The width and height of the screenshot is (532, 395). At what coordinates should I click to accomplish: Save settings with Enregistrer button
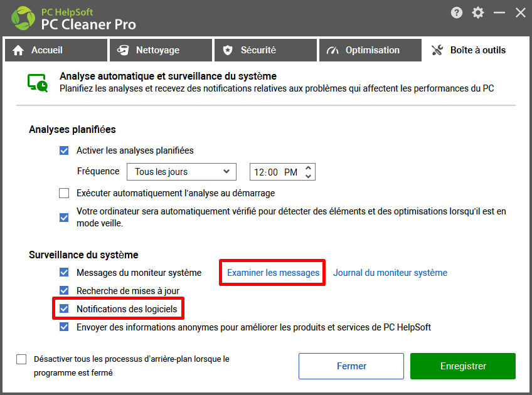463,366
